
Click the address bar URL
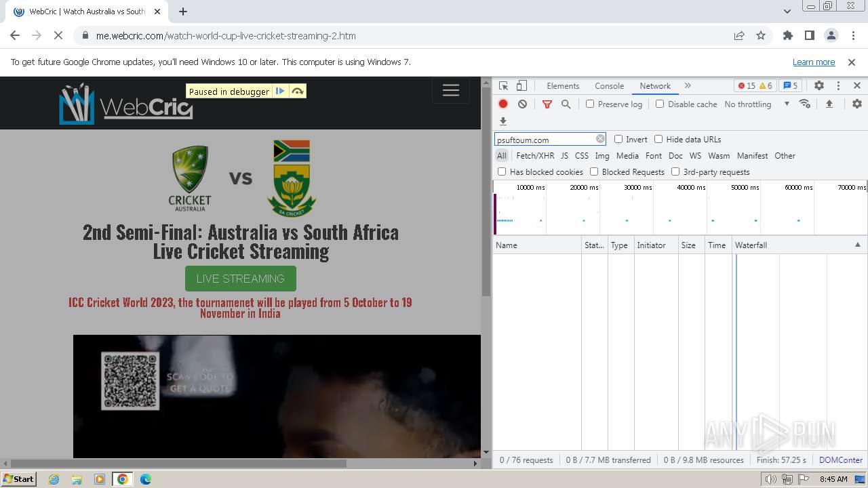(x=226, y=36)
